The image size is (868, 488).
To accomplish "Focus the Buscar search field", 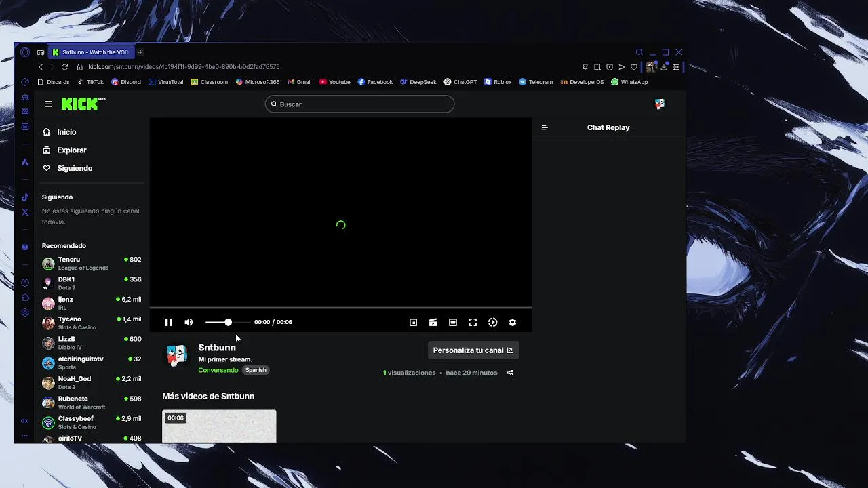I will [359, 104].
